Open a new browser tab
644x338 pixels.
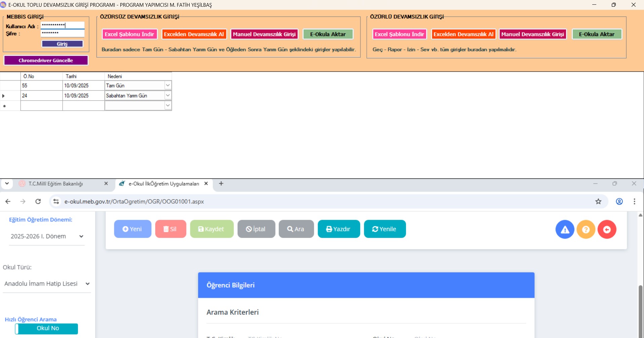tap(221, 184)
